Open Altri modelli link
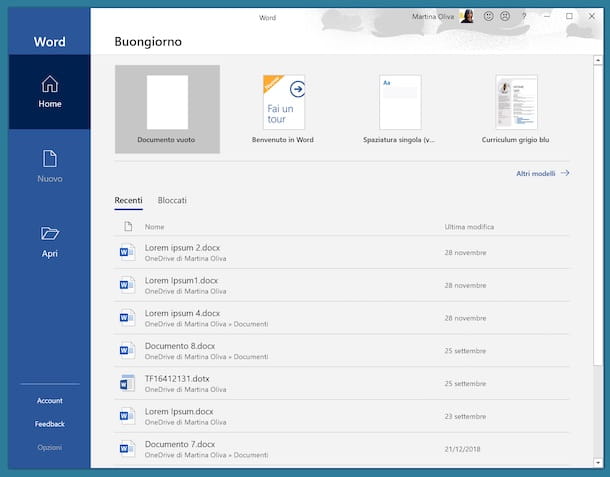Screen dimensions: 610x477 [542, 173]
